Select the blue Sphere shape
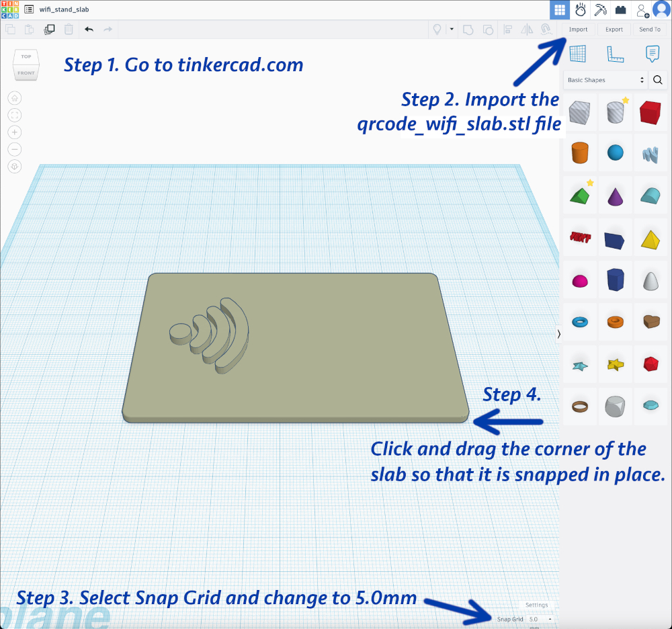The width and height of the screenshot is (672, 629). point(616,153)
